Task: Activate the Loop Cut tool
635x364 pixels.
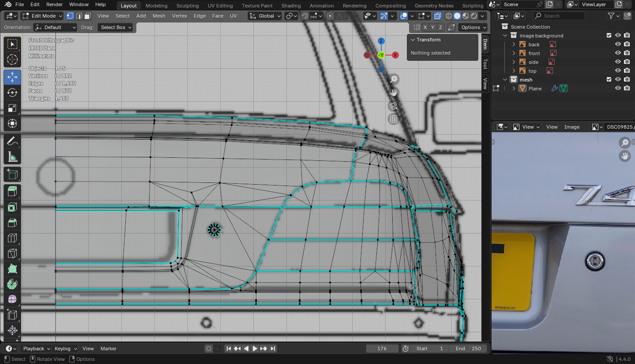Action: (x=12, y=238)
